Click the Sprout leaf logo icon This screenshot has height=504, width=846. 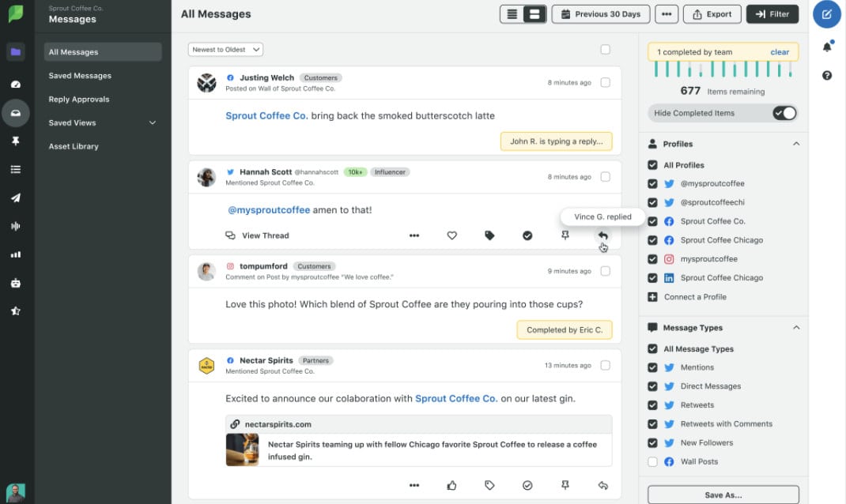click(16, 14)
